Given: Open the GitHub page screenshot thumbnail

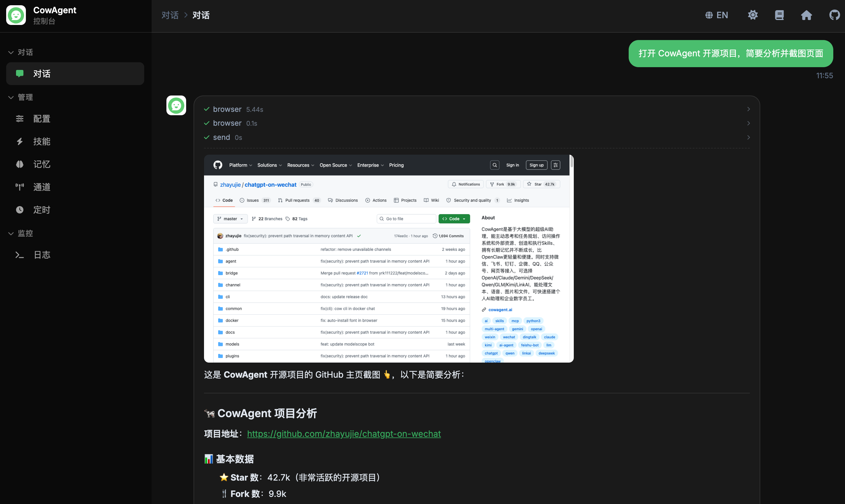Looking at the screenshot, I should (388, 258).
